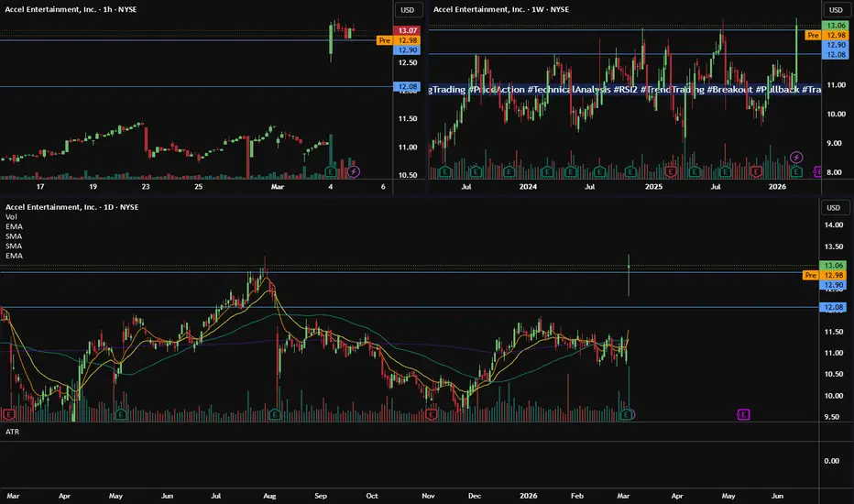The width and height of the screenshot is (854, 504).
Task: Click the red earnings marker at March on daily chart
Action: click(8, 414)
